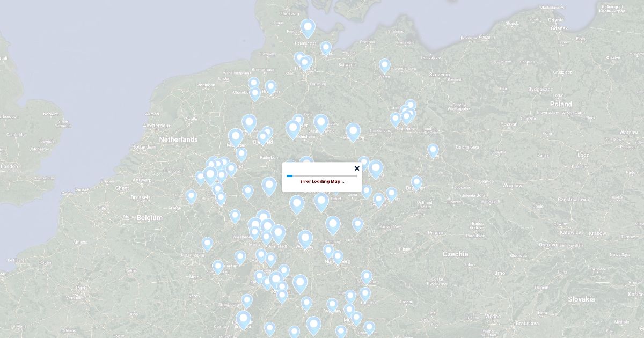Click the "Error Loading Map..." message text
Viewport: 644px width, 338px height.
point(322,181)
